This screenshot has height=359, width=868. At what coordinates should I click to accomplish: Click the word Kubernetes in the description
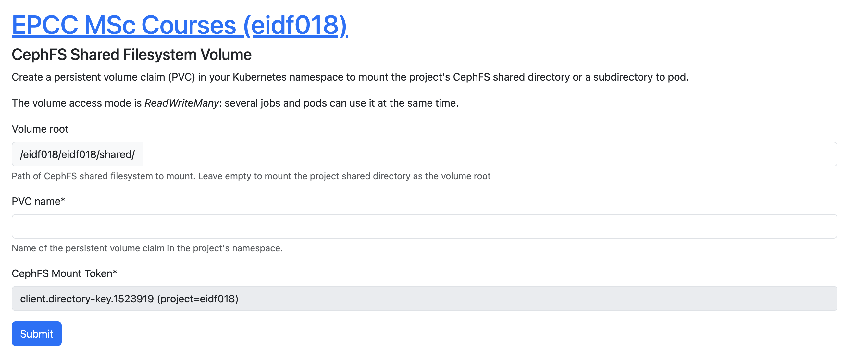pos(259,77)
